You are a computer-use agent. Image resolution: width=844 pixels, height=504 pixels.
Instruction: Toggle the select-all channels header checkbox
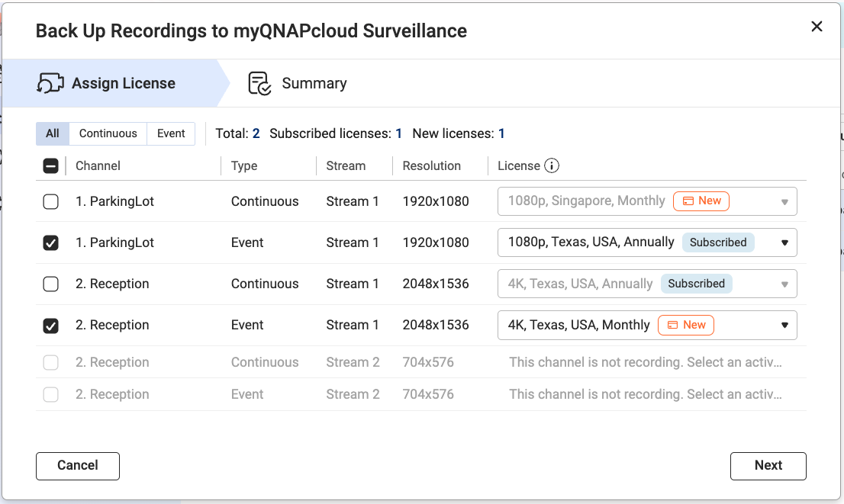pos(50,165)
